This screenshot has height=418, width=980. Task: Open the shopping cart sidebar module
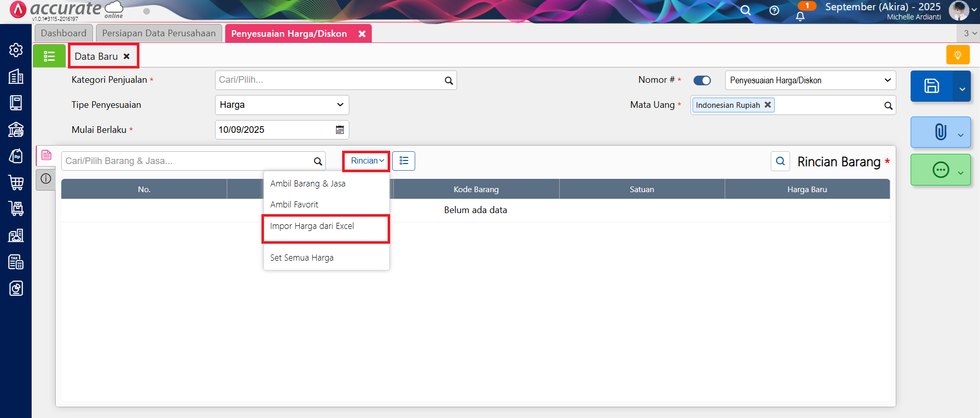(16, 182)
